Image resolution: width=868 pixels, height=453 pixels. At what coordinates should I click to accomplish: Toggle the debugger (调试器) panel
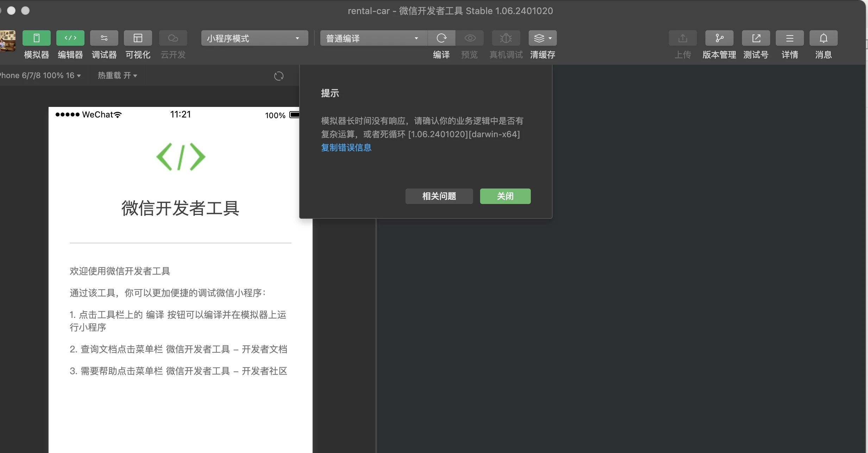(104, 38)
